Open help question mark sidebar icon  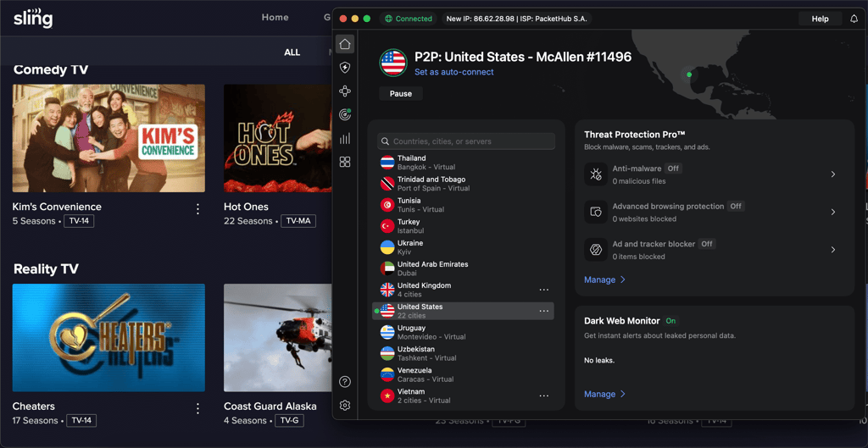coord(345,382)
